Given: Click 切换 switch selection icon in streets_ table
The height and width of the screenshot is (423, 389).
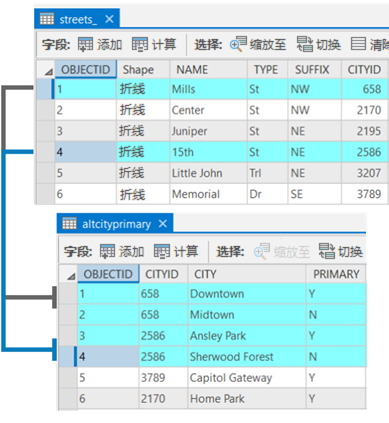Looking at the screenshot, I should [305, 44].
